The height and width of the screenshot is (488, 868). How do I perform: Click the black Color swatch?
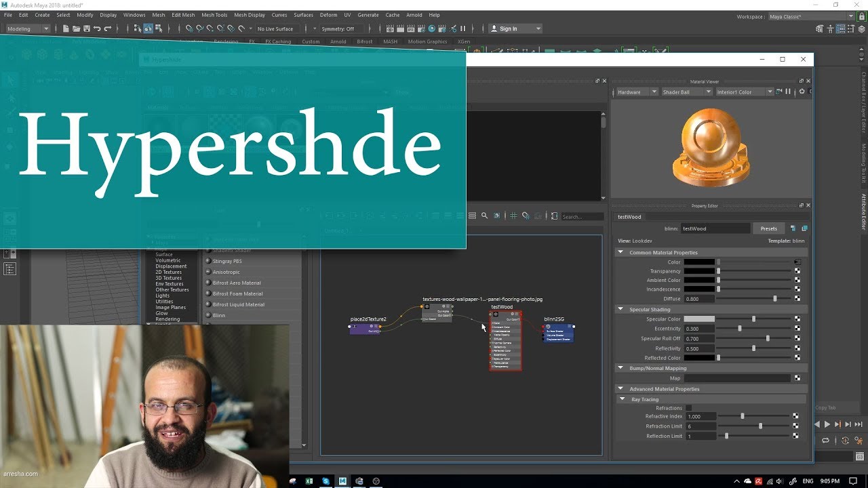(699, 262)
